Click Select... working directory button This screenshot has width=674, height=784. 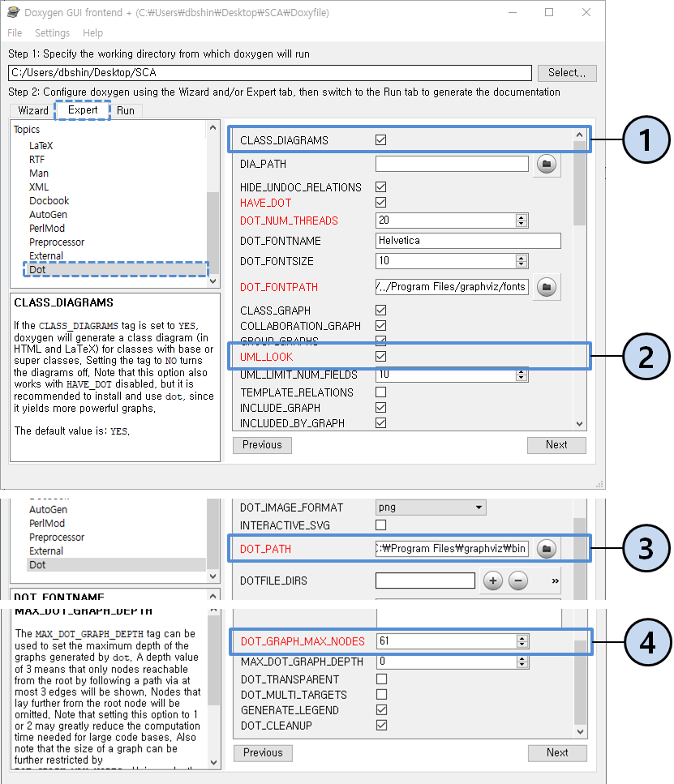567,73
